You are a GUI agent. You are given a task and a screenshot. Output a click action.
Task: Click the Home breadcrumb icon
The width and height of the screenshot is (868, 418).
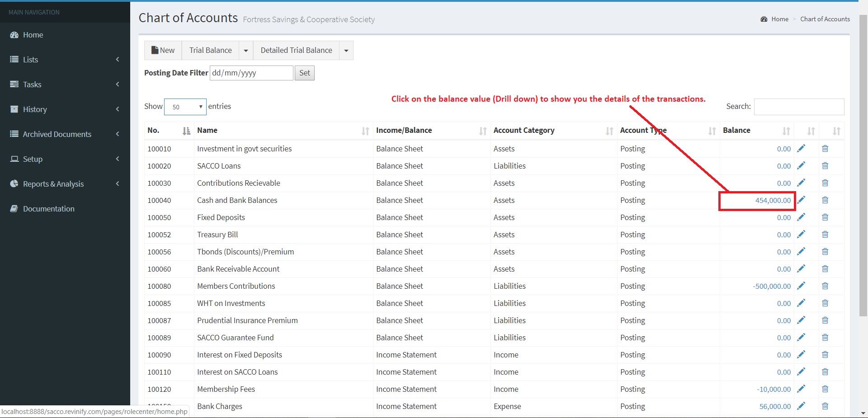764,19
